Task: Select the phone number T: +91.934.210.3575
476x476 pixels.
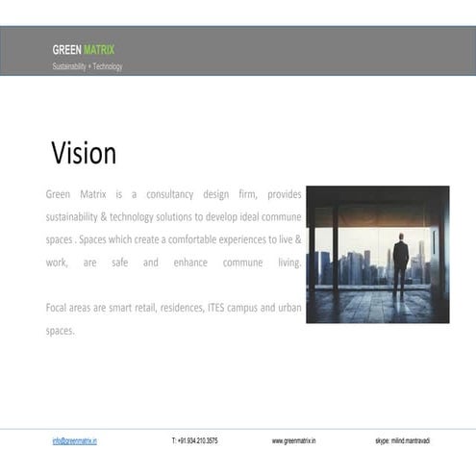Action: pyautogui.click(x=195, y=440)
